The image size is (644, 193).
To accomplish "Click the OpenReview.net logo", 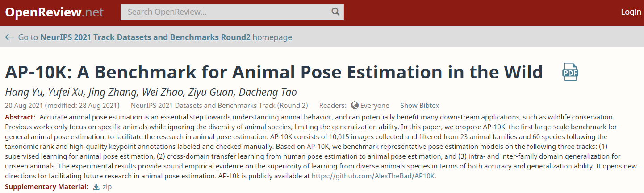I will 54,12.
